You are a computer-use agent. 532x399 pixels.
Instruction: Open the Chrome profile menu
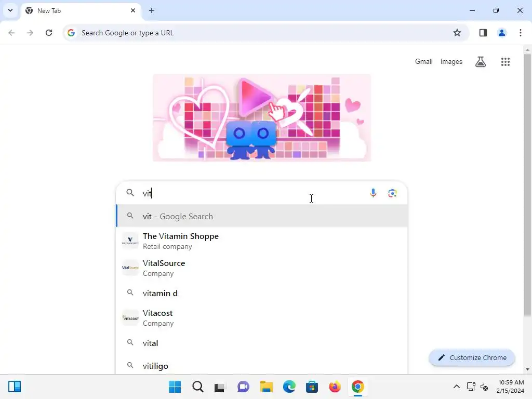(x=502, y=33)
